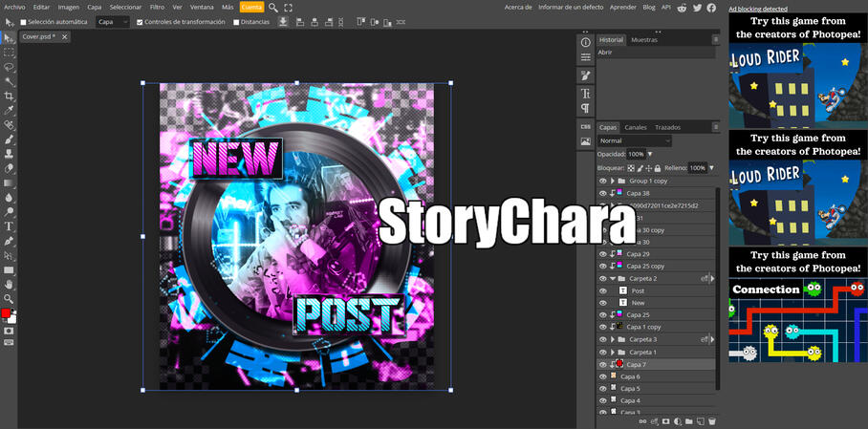The image size is (868, 429).
Task: Choose the Hand tool
Action: point(9,285)
